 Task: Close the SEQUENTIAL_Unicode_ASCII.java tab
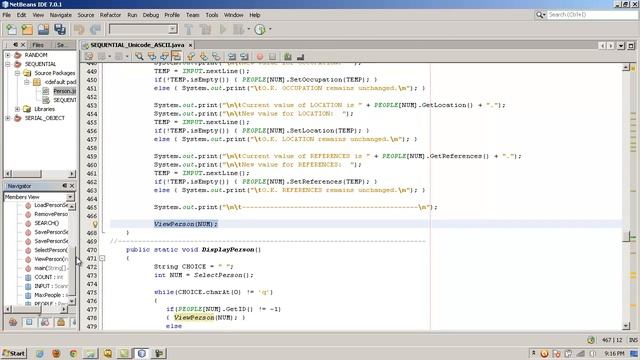tap(190, 45)
